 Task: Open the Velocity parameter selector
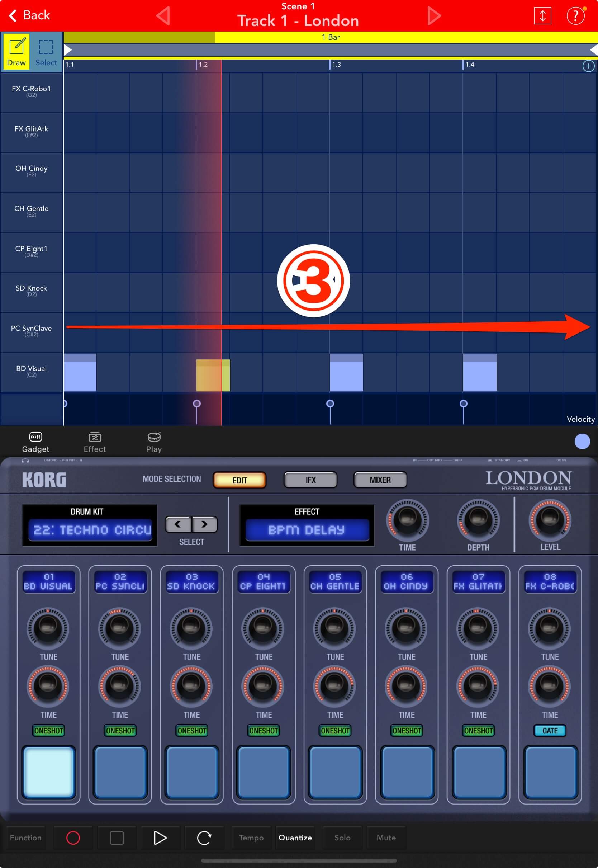tap(580, 419)
